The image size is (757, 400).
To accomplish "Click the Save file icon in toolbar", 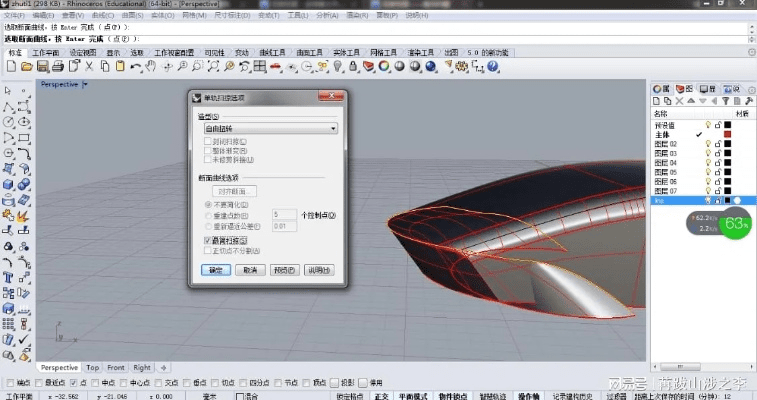I will click(43, 66).
